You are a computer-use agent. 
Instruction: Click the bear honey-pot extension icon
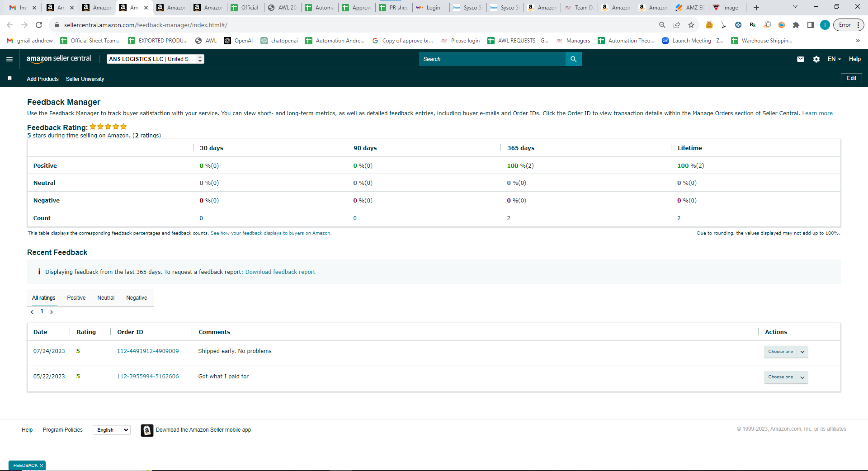tap(709, 25)
